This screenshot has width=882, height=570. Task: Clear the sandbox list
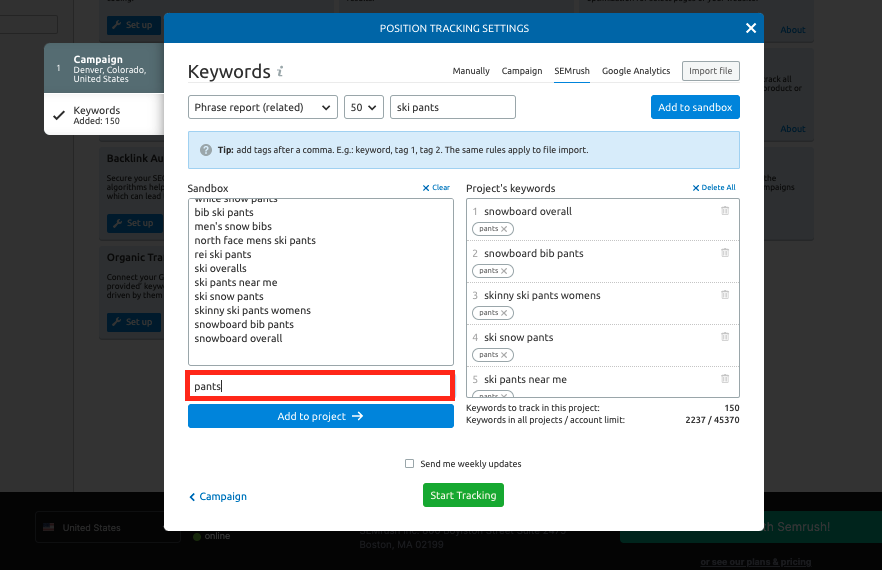[436, 188]
